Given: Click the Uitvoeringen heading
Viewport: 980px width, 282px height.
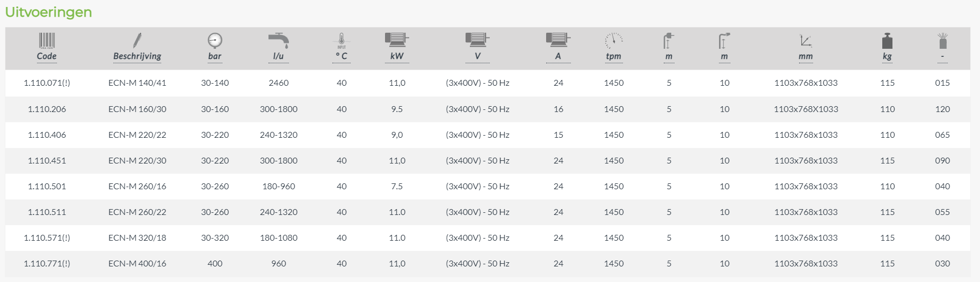Looking at the screenshot, I should point(48,12).
